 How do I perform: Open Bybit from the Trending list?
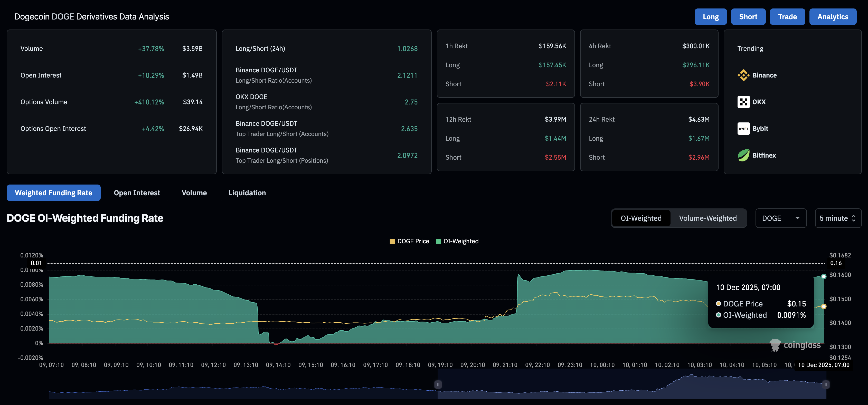743,128
